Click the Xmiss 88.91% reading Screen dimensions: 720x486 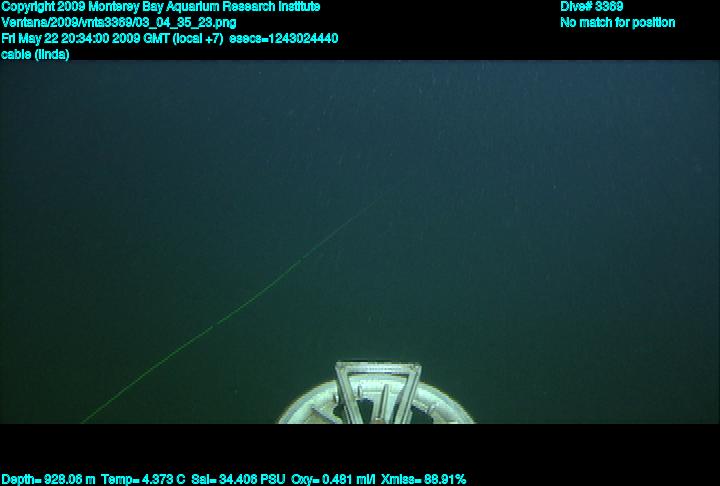point(423,479)
